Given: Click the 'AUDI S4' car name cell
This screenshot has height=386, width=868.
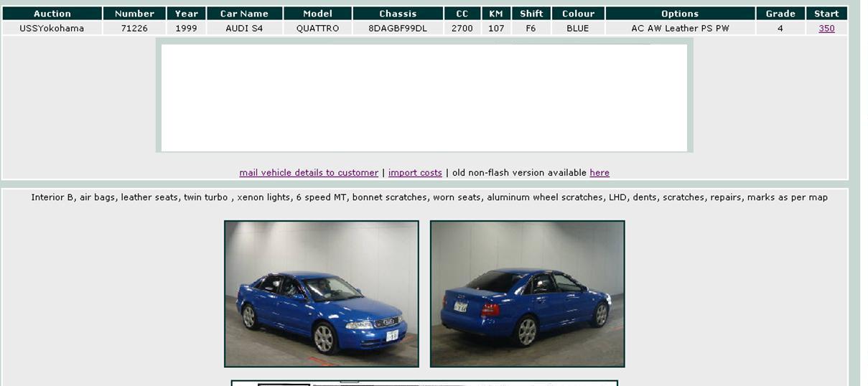Looking at the screenshot, I should pyautogui.click(x=244, y=29).
